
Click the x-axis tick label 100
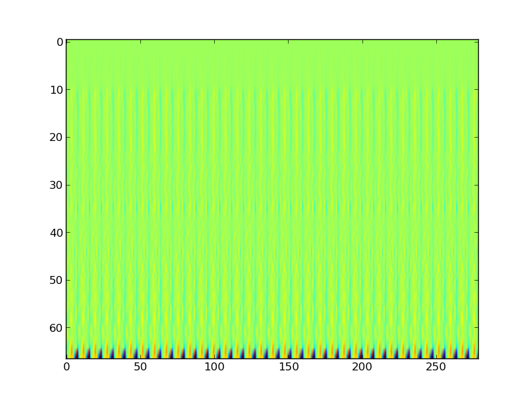point(214,368)
